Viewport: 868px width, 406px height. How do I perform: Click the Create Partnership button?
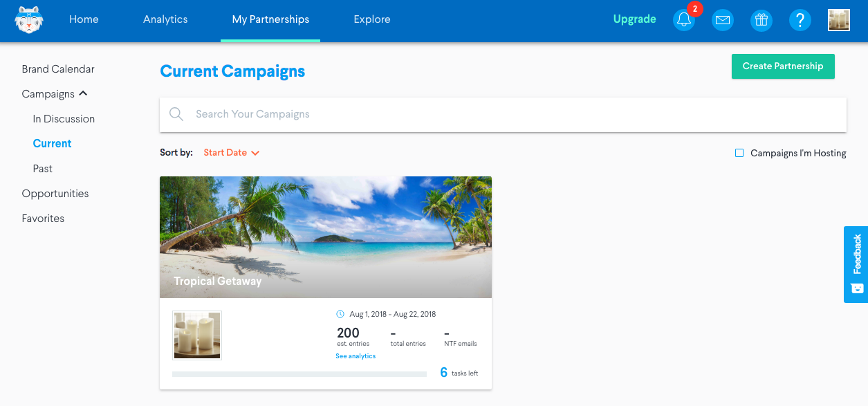click(x=783, y=66)
